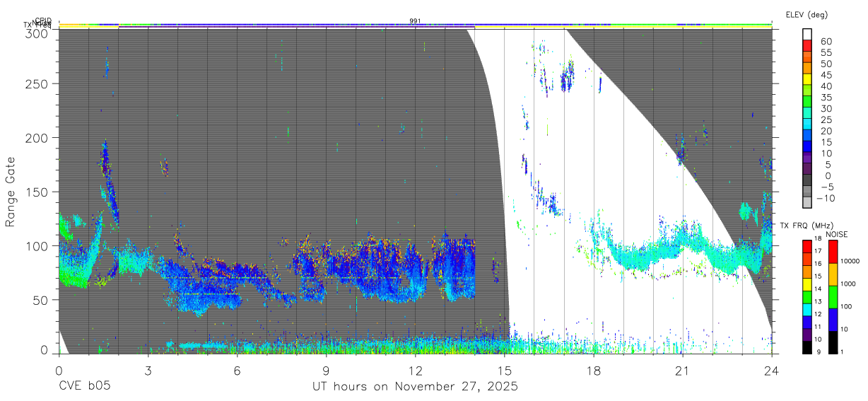Click the '18' label on TX FRQ scale
Viewport: 868px width, 401px height.
pyautogui.click(x=818, y=238)
